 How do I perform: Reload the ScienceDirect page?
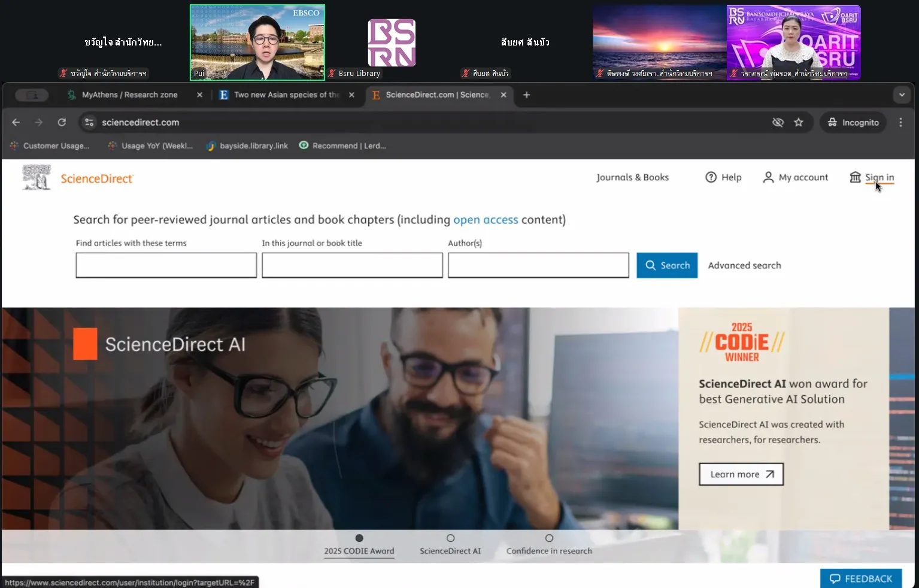pyautogui.click(x=62, y=122)
